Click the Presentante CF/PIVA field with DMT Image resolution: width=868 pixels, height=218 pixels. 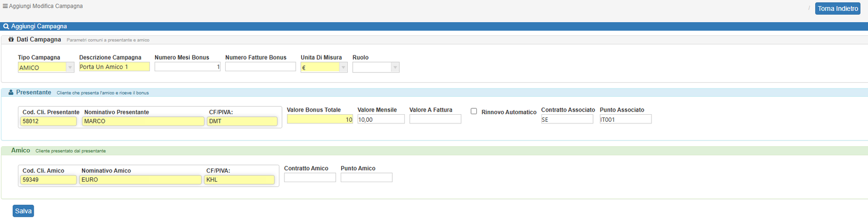242,121
